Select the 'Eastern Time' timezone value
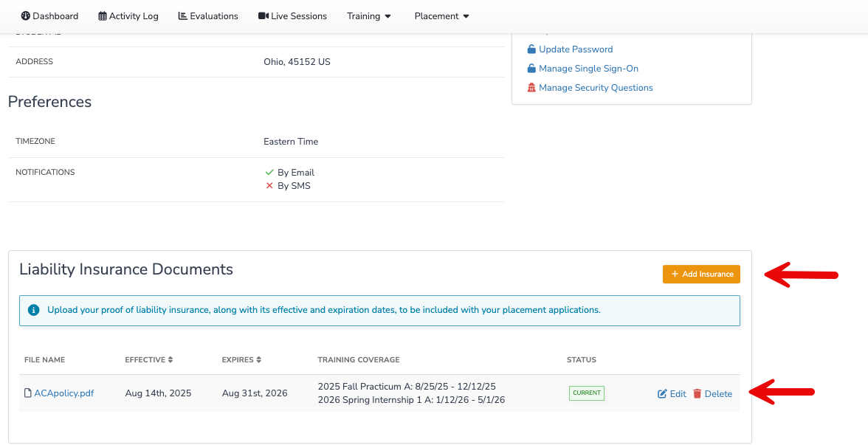The image size is (868, 445). 291,142
